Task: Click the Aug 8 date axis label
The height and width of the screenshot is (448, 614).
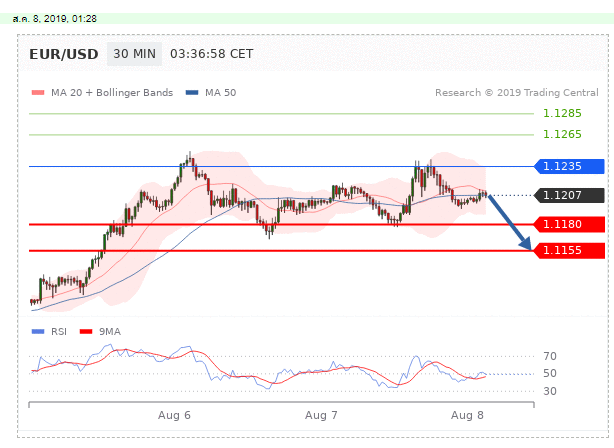Action: coord(467,415)
